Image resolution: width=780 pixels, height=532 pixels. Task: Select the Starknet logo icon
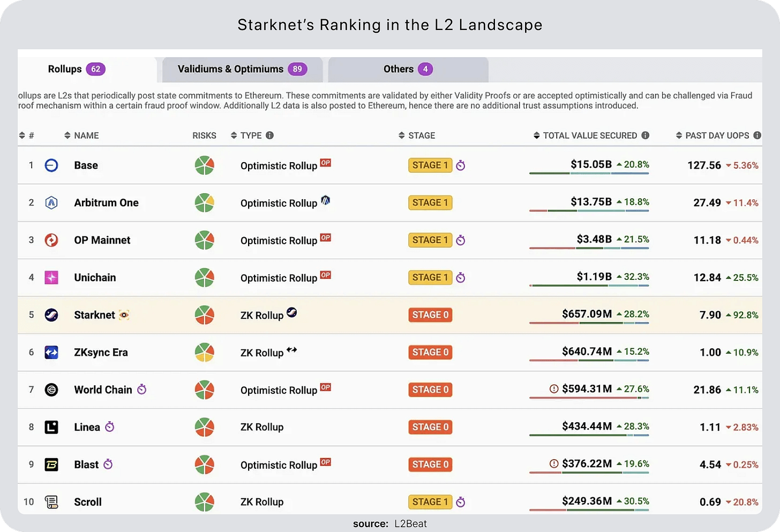(51, 315)
